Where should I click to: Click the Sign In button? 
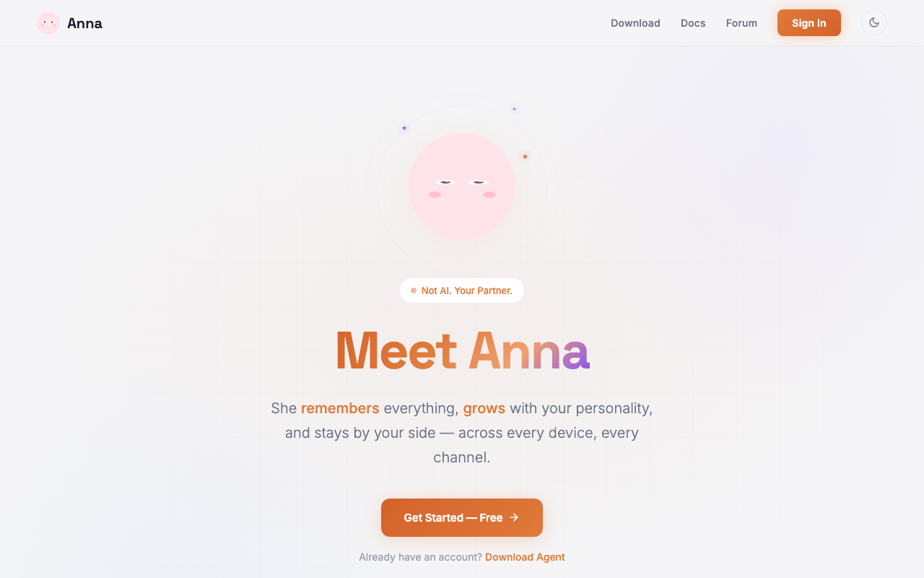tap(809, 23)
